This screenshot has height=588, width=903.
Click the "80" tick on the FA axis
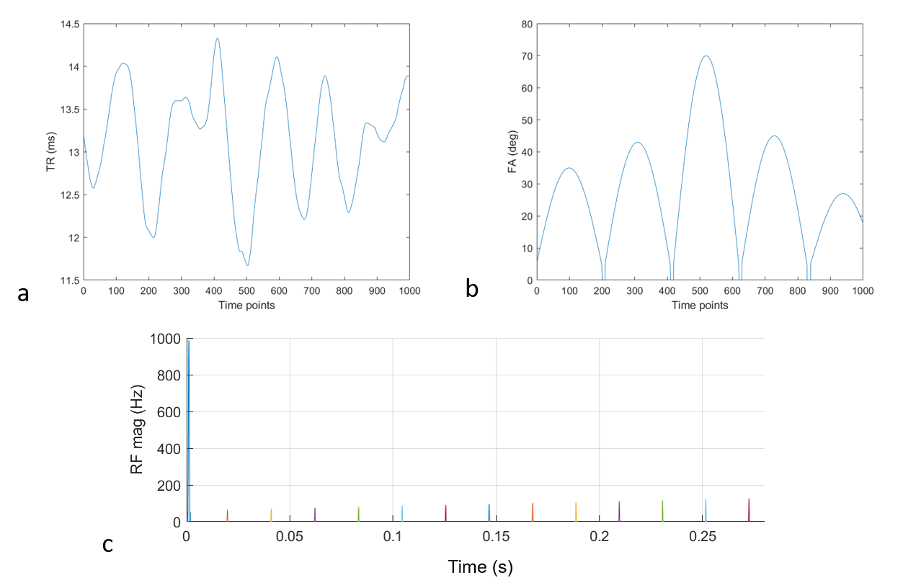coord(526,24)
